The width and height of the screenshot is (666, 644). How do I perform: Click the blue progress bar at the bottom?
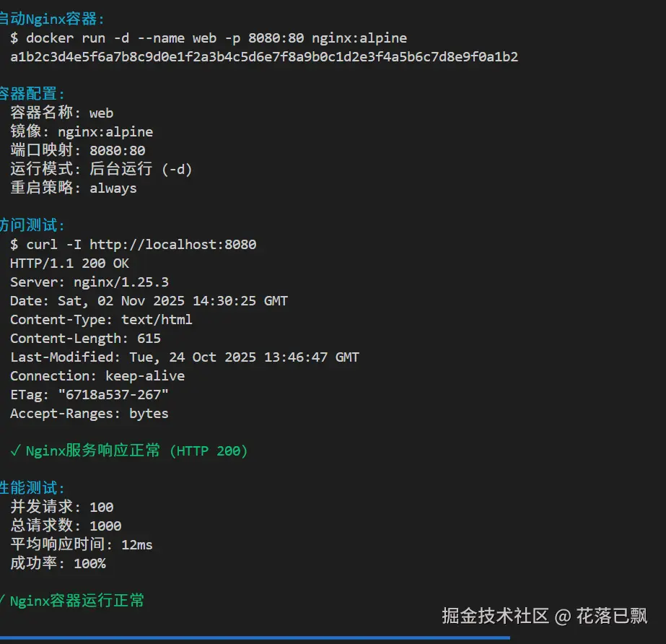click(255, 638)
